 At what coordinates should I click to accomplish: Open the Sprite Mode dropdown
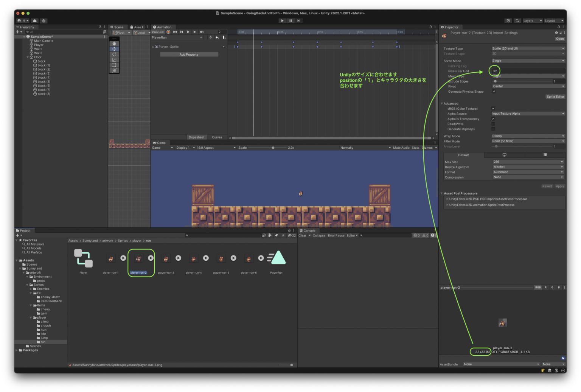528,61
